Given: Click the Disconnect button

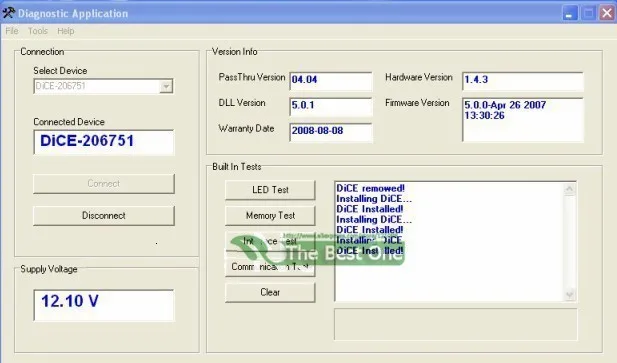Looking at the screenshot, I should (x=103, y=216).
